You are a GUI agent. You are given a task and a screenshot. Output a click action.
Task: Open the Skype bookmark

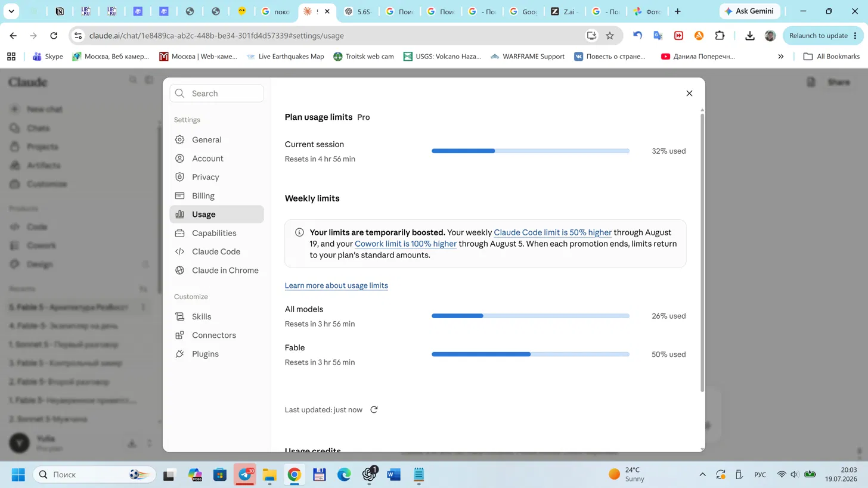click(x=47, y=57)
